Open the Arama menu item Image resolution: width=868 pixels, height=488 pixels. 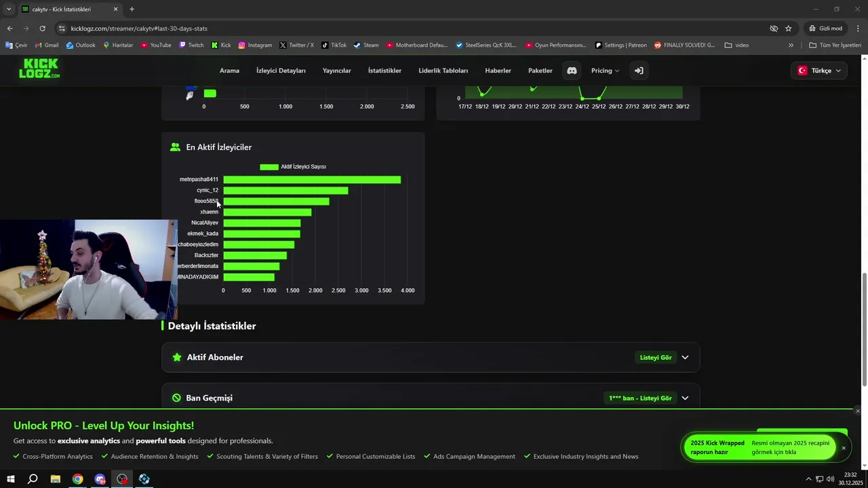229,70
